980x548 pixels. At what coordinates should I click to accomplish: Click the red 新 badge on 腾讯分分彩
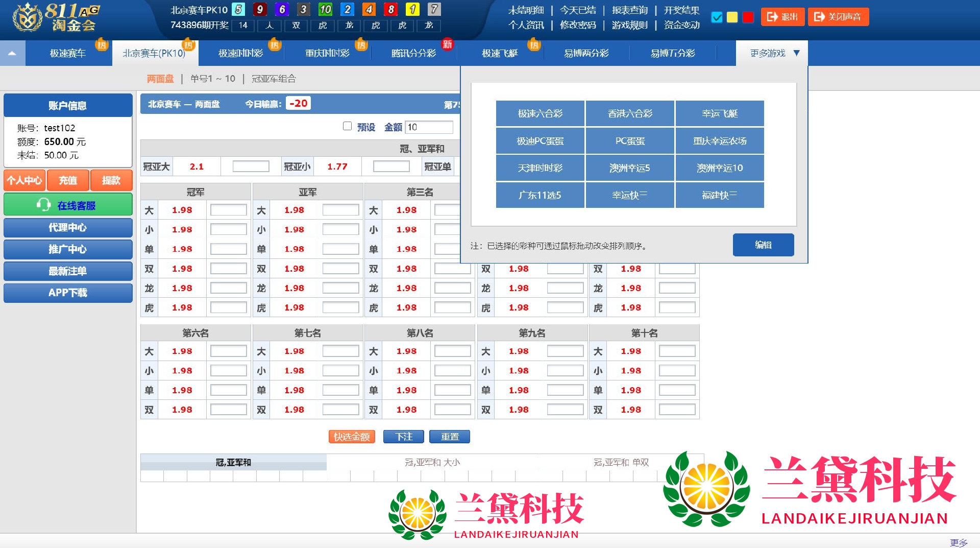pyautogui.click(x=447, y=44)
